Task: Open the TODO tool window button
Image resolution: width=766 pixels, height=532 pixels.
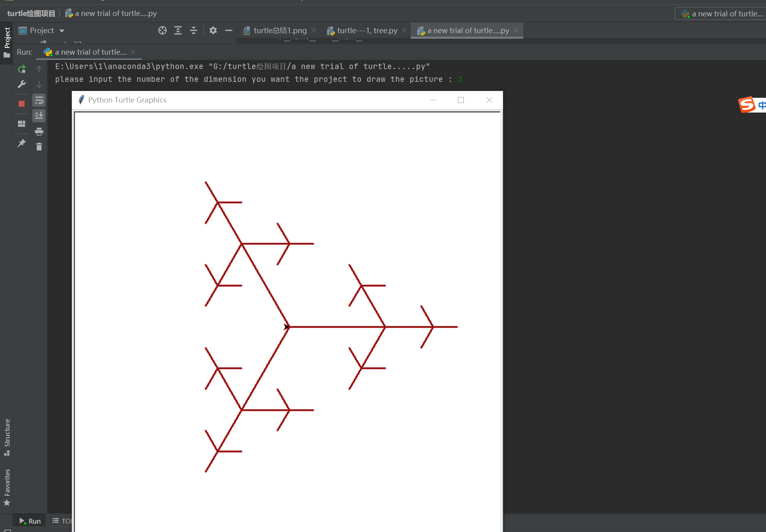Action: click(62, 521)
